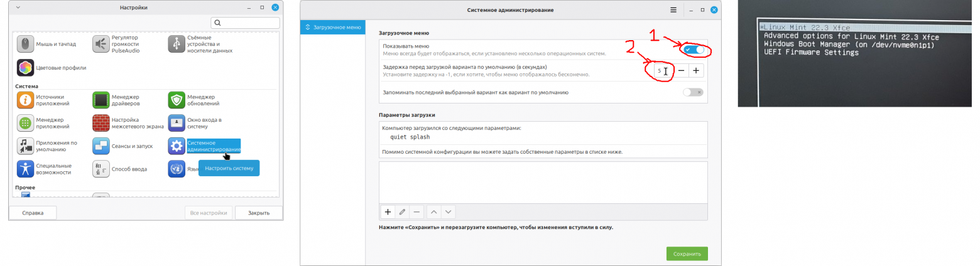Click the Все настройки button
The width and height of the screenshot is (980, 266).
pyautogui.click(x=209, y=213)
